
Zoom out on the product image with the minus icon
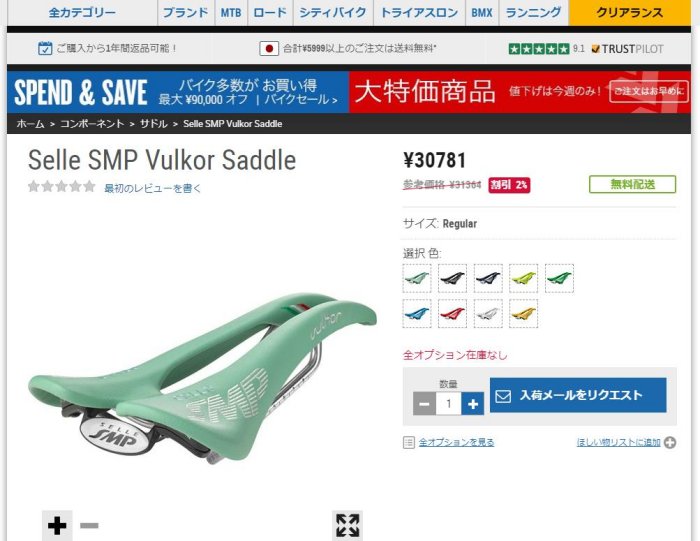(x=89, y=526)
